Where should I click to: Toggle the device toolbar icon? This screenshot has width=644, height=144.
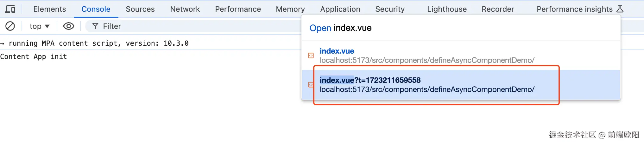(10, 9)
